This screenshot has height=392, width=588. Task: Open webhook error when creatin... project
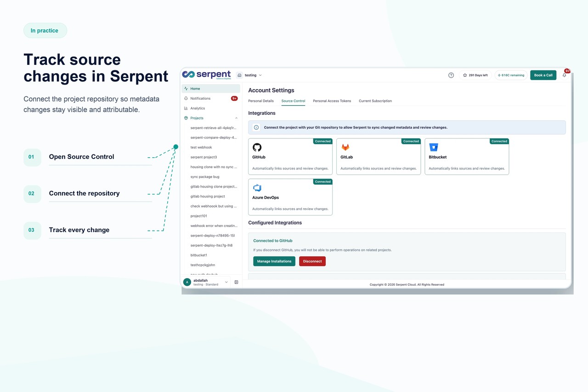coord(213,226)
